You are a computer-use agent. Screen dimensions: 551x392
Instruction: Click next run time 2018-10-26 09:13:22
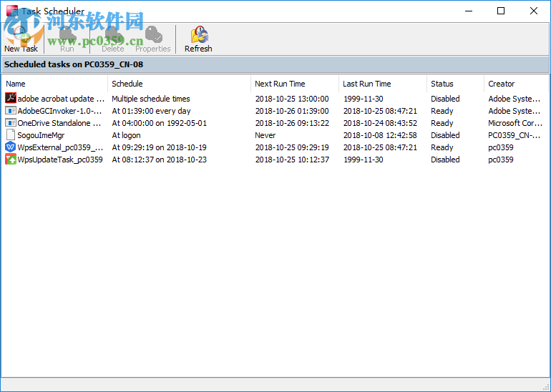pyautogui.click(x=292, y=123)
